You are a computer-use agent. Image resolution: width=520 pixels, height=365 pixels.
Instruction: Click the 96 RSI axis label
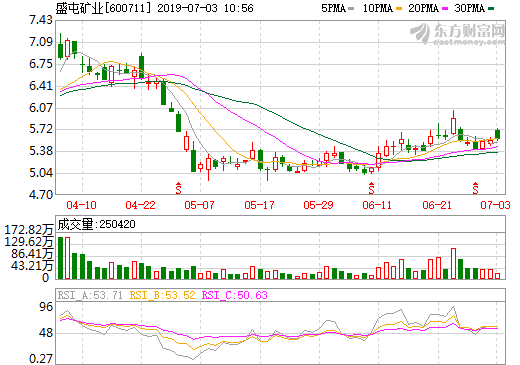[x=46, y=307]
